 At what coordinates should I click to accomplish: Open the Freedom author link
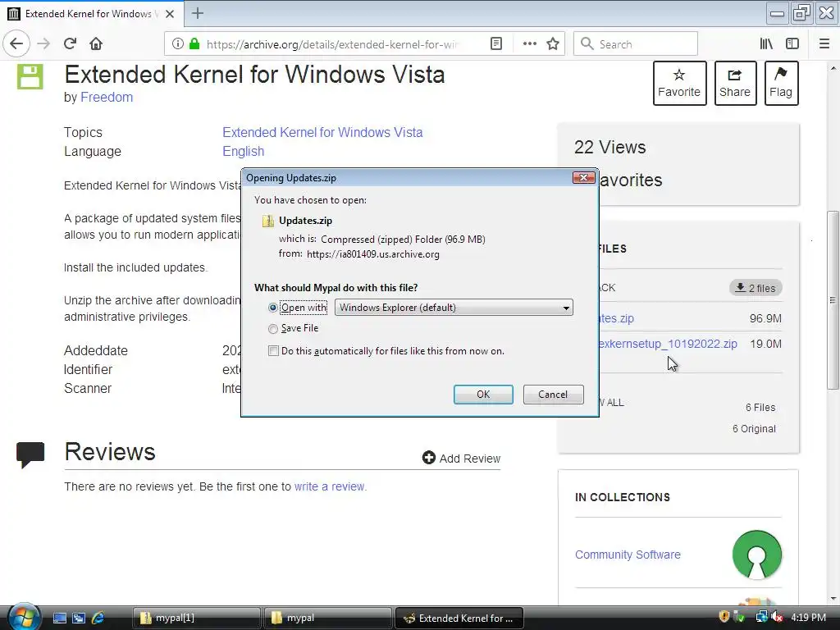pyautogui.click(x=107, y=97)
